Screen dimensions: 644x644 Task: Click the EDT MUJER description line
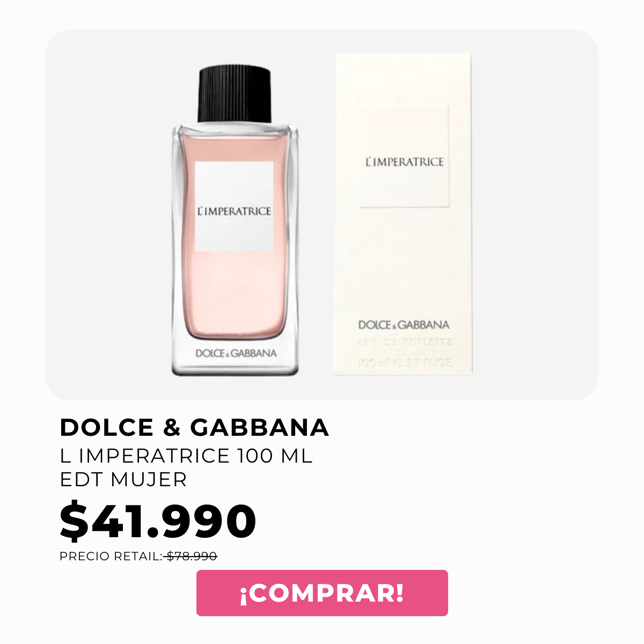tap(123, 479)
